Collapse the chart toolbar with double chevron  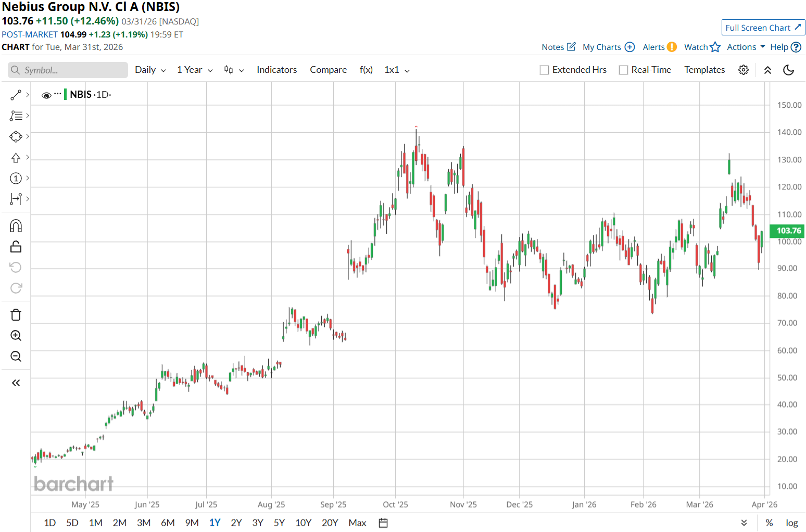click(767, 70)
